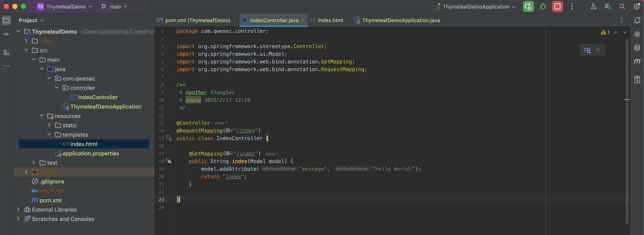Dismiss the Maven reload popup
Screen dimensions: 644x235
[x=598, y=50]
